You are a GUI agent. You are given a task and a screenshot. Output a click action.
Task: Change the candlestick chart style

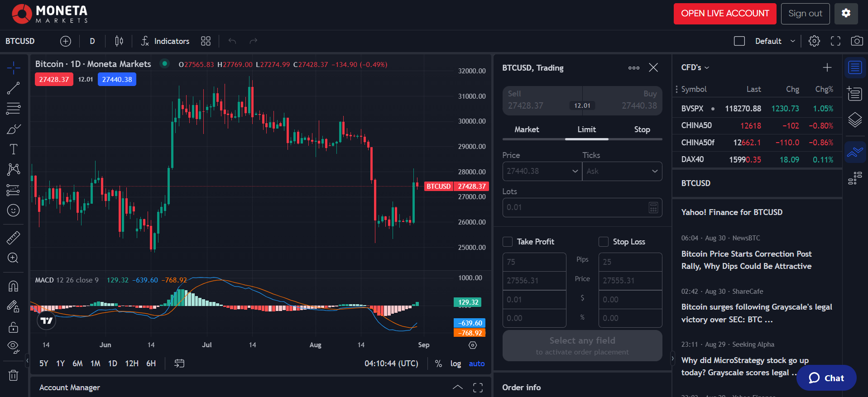(x=119, y=41)
